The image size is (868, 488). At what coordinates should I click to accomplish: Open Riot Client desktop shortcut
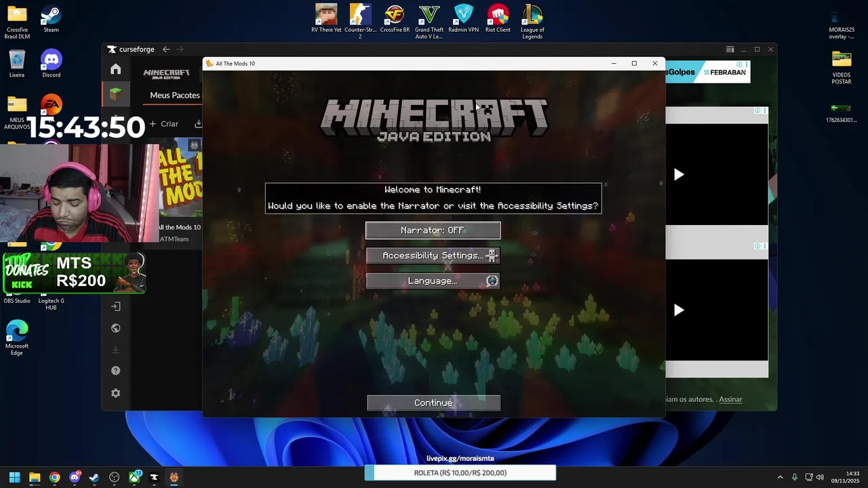(x=498, y=18)
